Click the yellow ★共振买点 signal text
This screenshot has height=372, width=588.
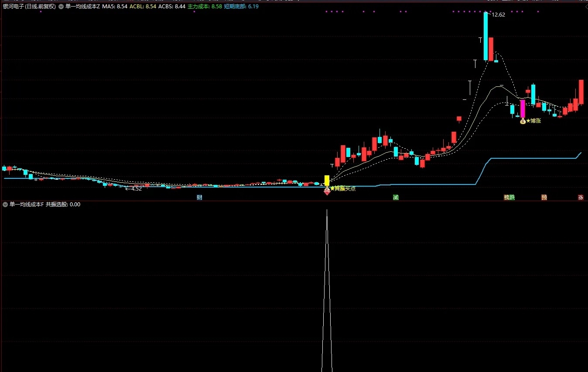pyautogui.click(x=343, y=188)
